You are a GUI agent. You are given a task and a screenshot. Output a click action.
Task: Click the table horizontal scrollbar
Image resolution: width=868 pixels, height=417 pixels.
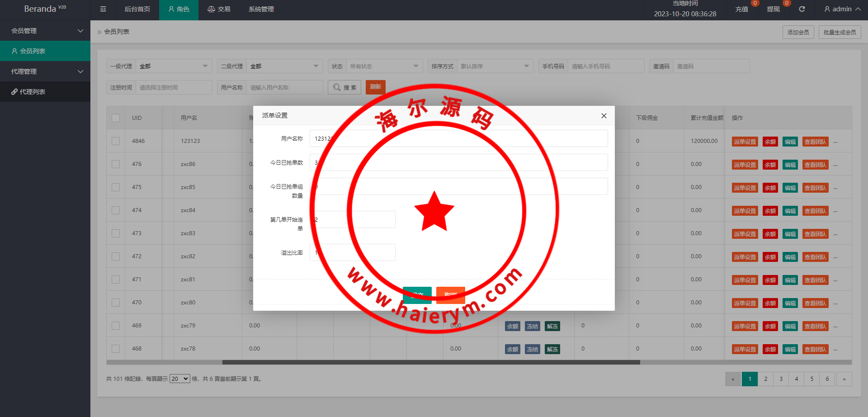(431, 362)
